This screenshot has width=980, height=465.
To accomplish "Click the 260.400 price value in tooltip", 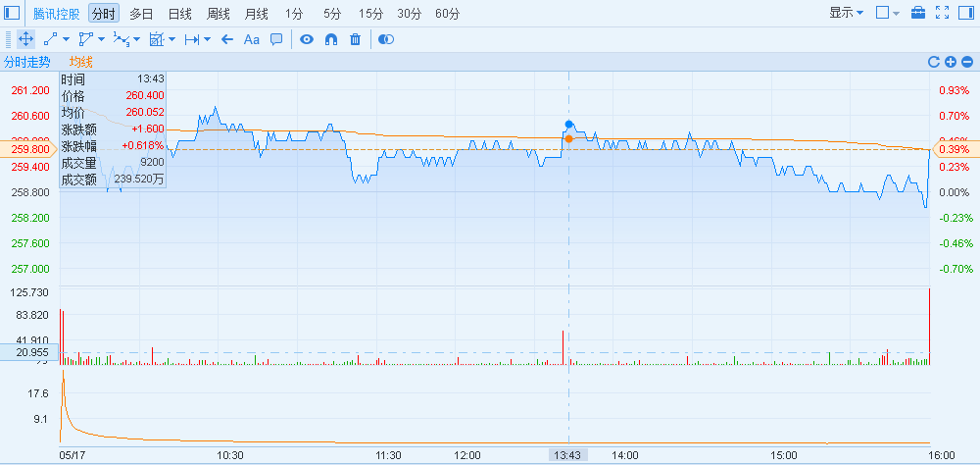I will pyautogui.click(x=145, y=96).
